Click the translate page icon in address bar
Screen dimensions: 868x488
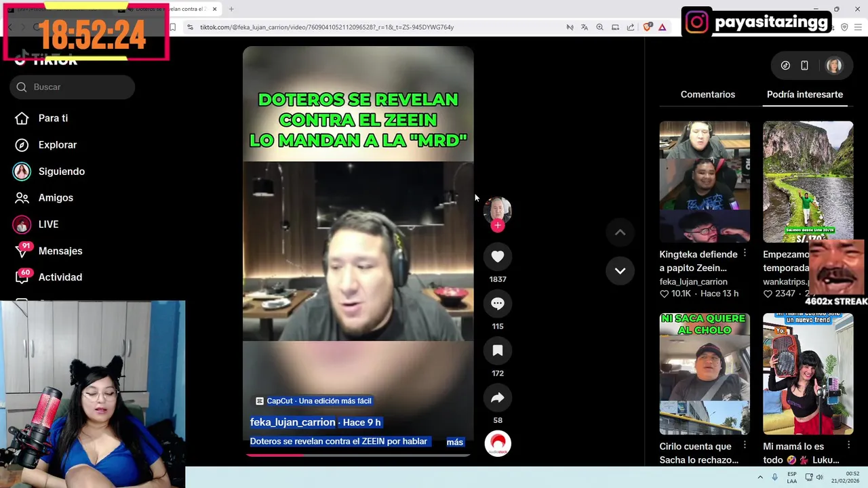pyautogui.click(x=585, y=27)
